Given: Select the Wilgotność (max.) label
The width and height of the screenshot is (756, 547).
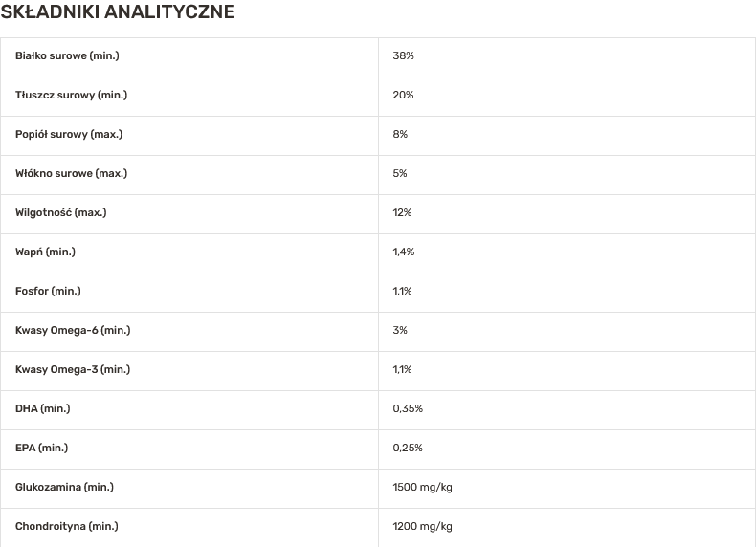Looking at the screenshot, I should (x=61, y=213).
